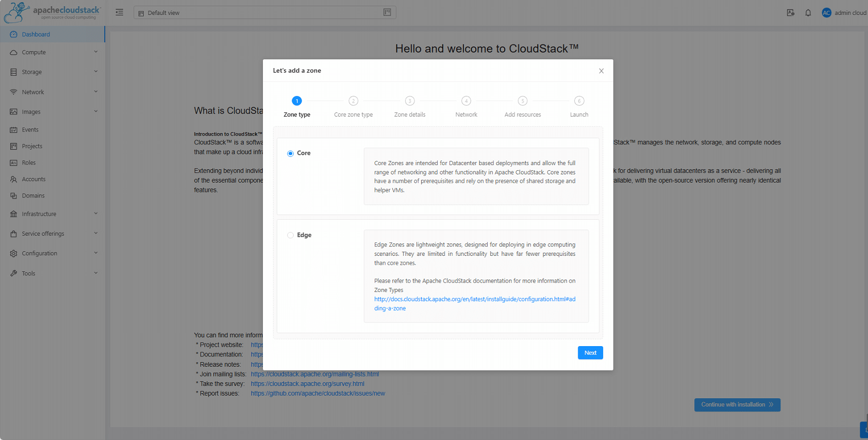Click the Service offerings shopping bag icon
Viewport: 868px width, 440px height.
(13, 234)
